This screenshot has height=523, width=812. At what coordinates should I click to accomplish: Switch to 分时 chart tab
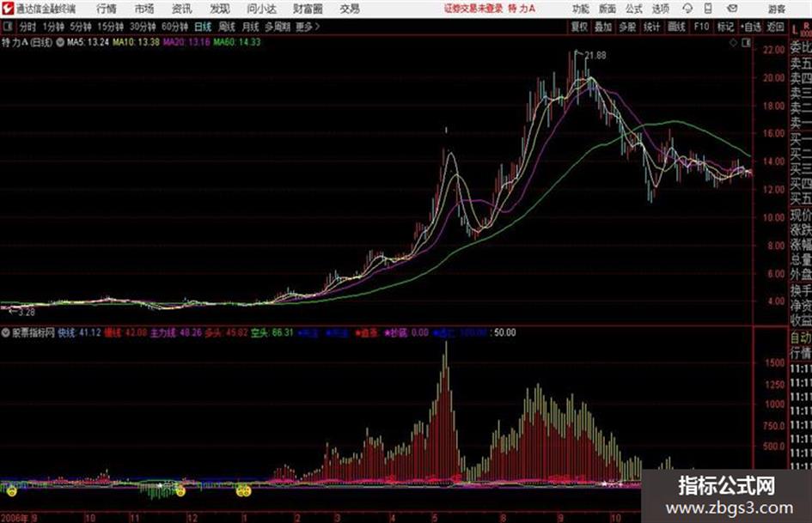click(x=27, y=27)
